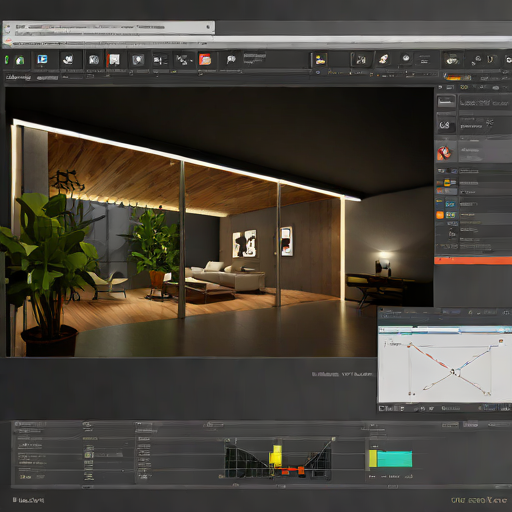Click the green house icon in toolbar
512x512 pixels.
(x=20, y=60)
